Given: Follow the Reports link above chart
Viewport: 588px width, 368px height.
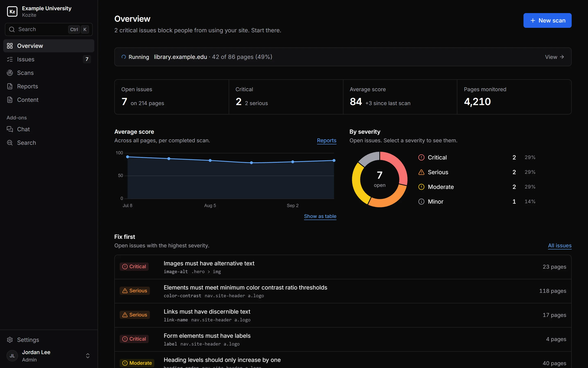Looking at the screenshot, I should [326, 140].
